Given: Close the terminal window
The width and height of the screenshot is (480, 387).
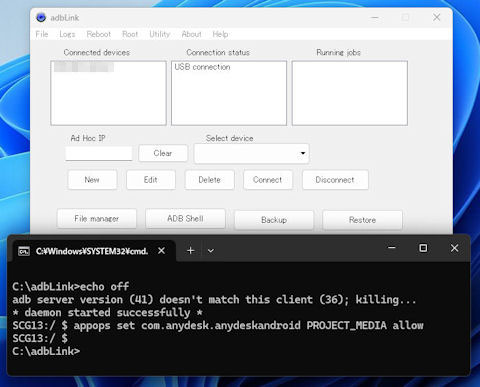Looking at the screenshot, I should coord(454,248).
